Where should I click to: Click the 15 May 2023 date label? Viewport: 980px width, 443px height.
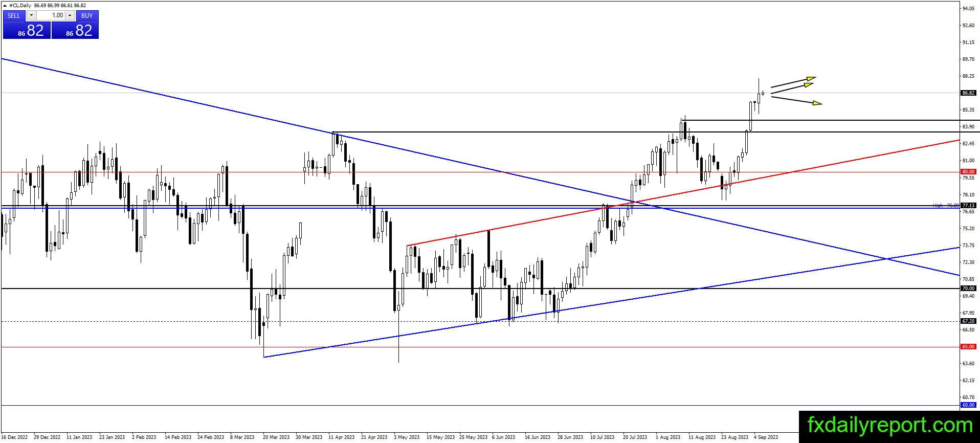click(x=440, y=437)
